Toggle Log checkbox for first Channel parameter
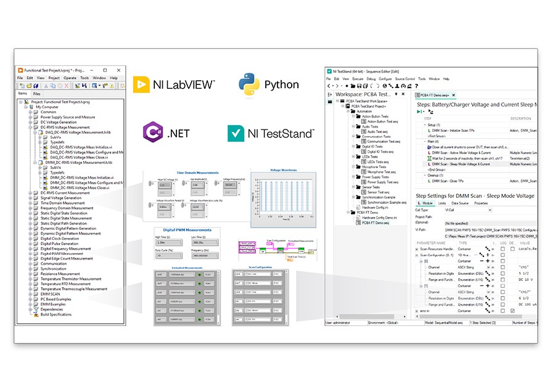 (x=503, y=267)
